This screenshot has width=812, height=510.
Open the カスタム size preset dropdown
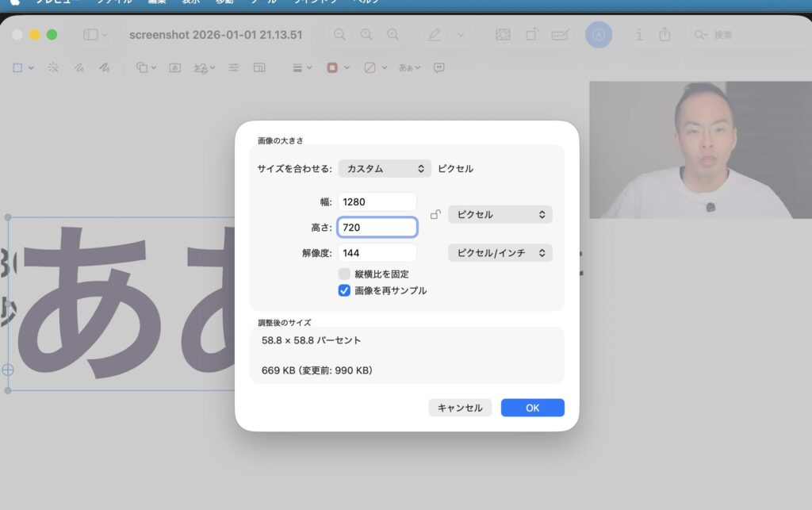(385, 168)
